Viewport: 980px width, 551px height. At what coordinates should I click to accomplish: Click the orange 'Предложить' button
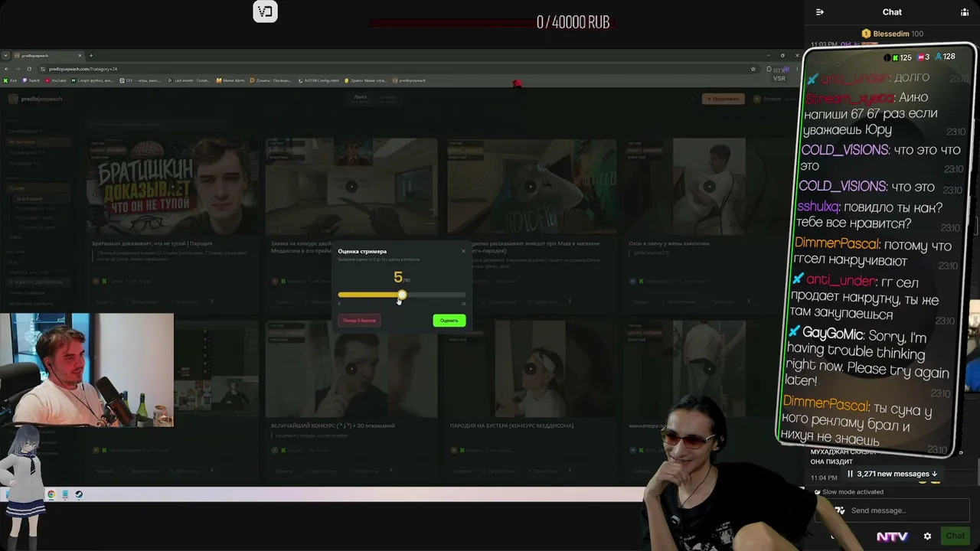[723, 99]
